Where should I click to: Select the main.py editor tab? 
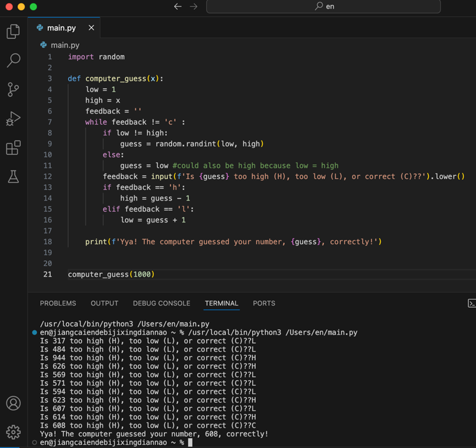coord(61,28)
